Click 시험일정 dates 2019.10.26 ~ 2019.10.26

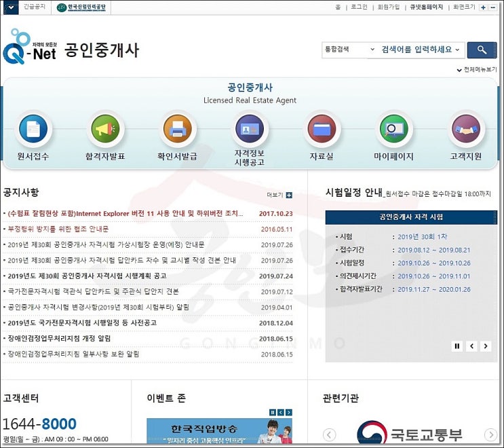[434, 263]
